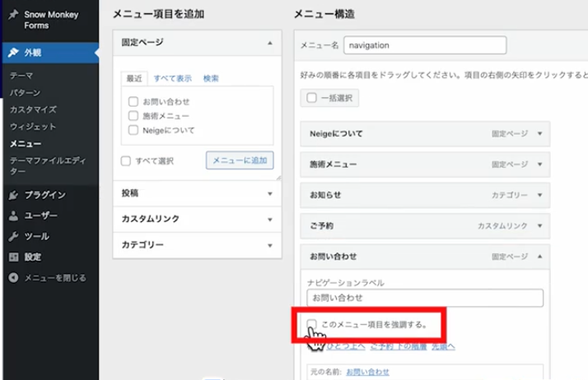This screenshot has height=380, width=588.
Task: Click the ツール wrench icon
Action: 13,237
